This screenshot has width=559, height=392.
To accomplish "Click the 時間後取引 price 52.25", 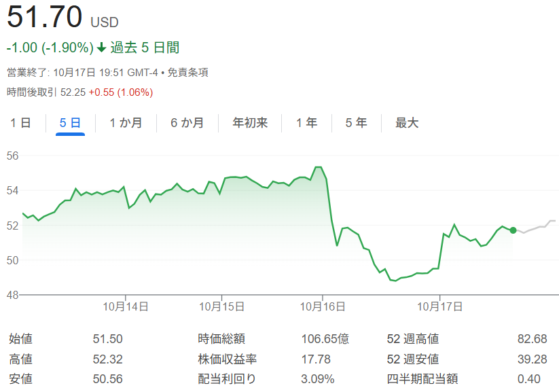I will click(x=73, y=92).
